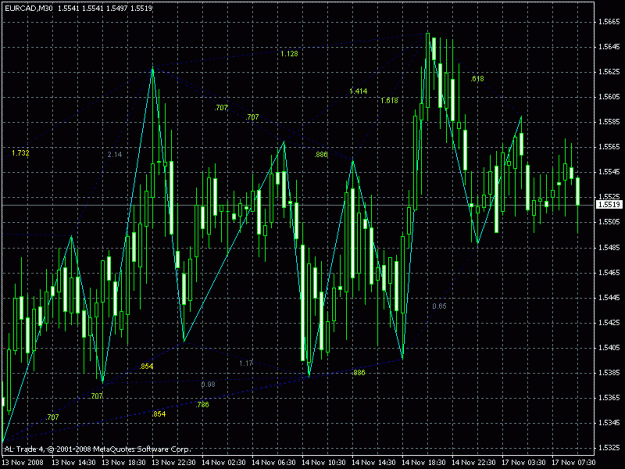Image resolution: width=625 pixels, height=469 pixels.
Task: Select the grey 1.17 ratio label
Action: [246, 363]
